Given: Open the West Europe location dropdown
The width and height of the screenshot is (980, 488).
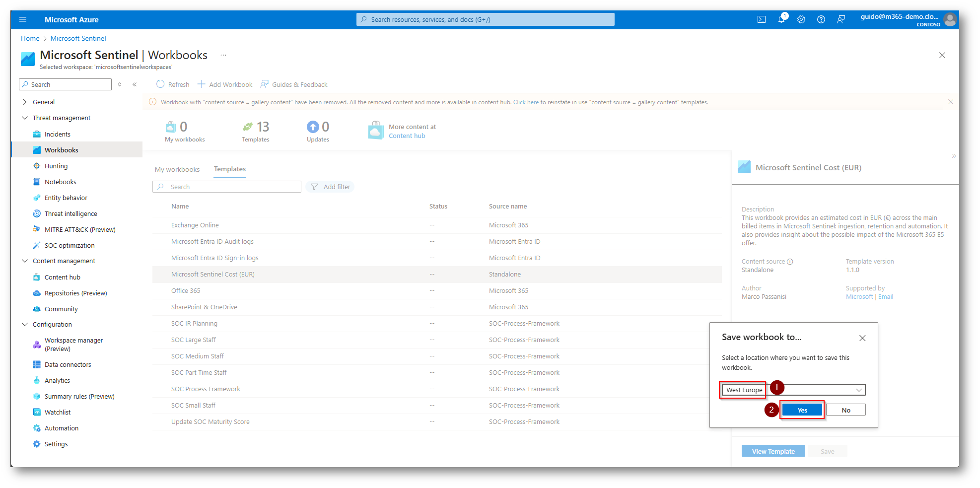Looking at the screenshot, I should [793, 390].
